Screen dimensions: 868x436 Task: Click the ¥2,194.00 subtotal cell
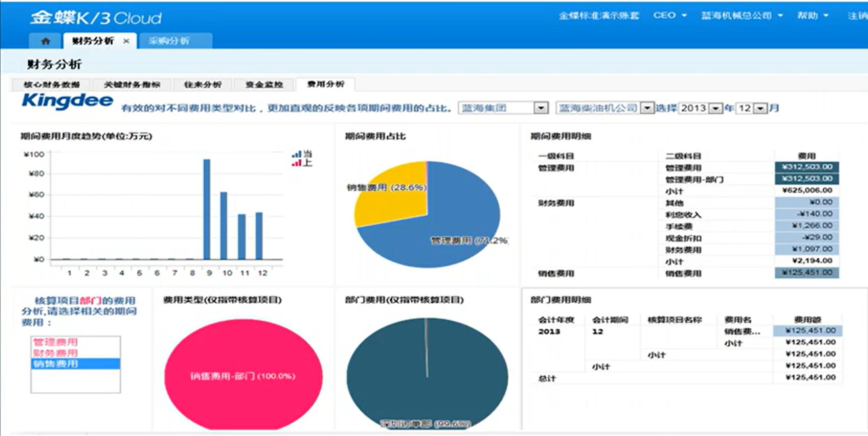[x=807, y=261]
